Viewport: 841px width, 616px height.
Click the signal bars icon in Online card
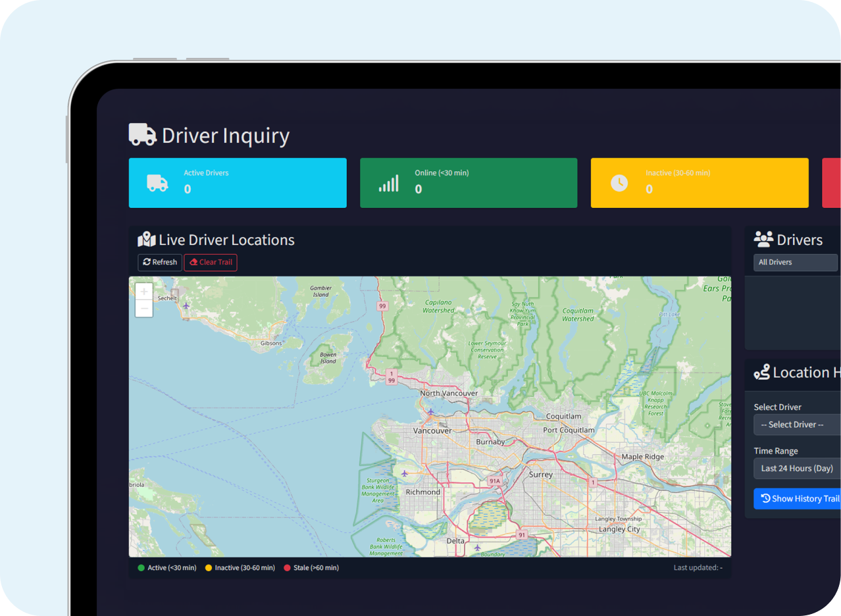tap(388, 183)
